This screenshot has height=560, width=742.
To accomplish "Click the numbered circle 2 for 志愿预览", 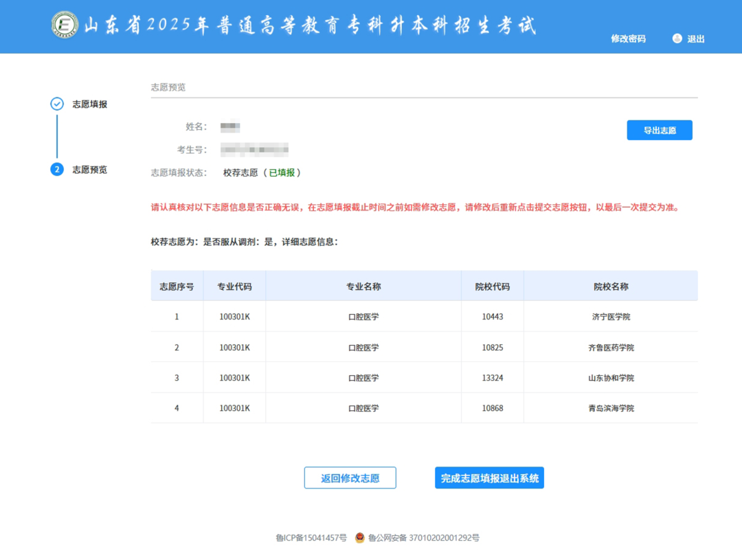I will pyautogui.click(x=56, y=170).
